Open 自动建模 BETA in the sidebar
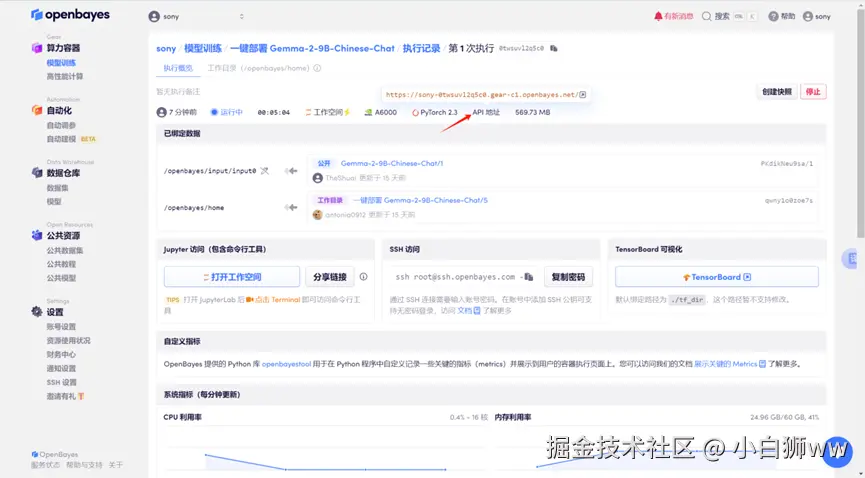Image resolution: width=865 pixels, height=478 pixels. [71, 139]
